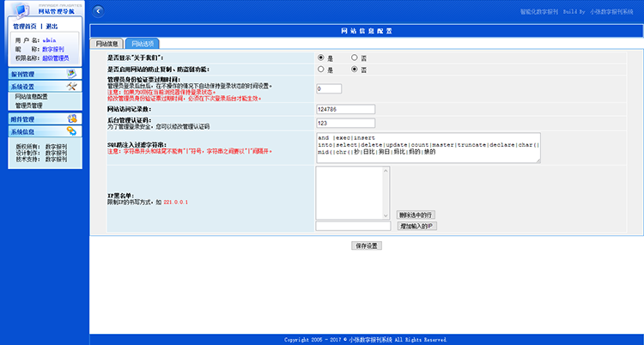Focus the 后台管理认证码 input field
This screenshot has width=644, height=345.
[x=345, y=124]
